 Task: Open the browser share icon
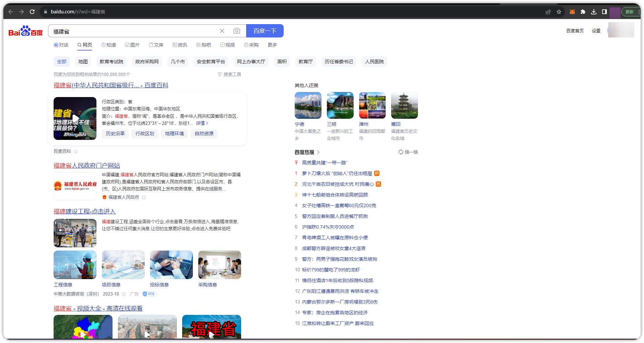point(548,11)
